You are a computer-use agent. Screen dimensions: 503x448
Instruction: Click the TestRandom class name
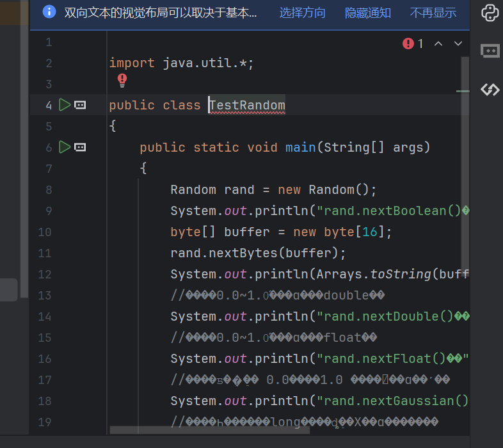pyautogui.click(x=247, y=105)
